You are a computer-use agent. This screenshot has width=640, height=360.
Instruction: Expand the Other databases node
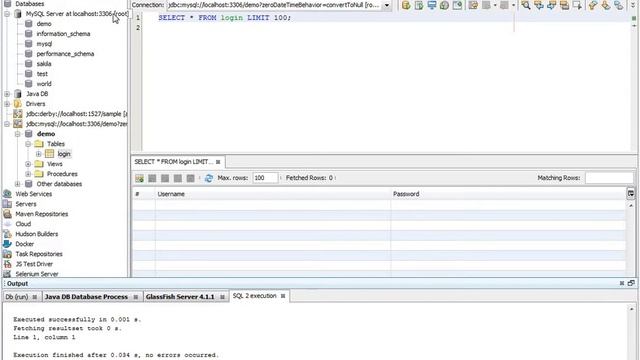(18, 184)
